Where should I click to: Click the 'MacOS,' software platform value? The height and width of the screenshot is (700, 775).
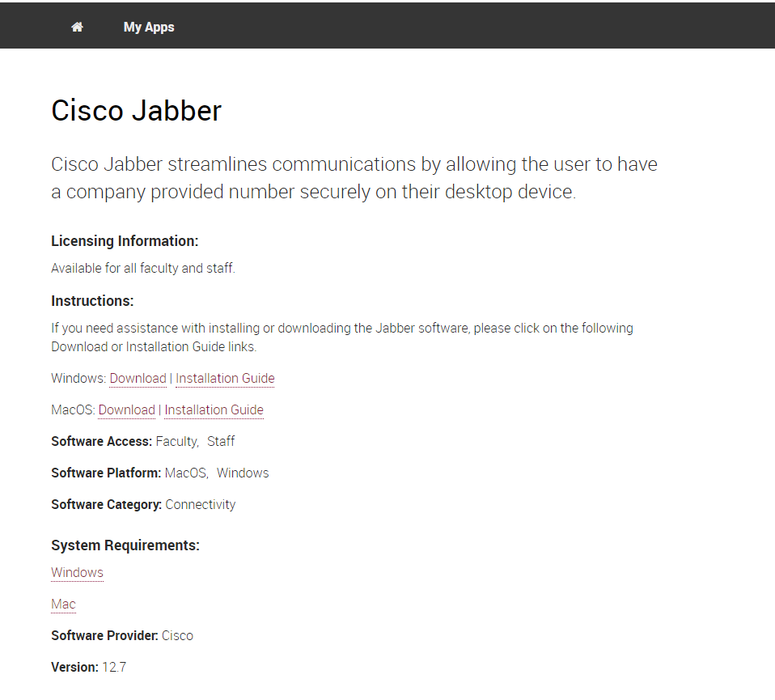click(187, 473)
